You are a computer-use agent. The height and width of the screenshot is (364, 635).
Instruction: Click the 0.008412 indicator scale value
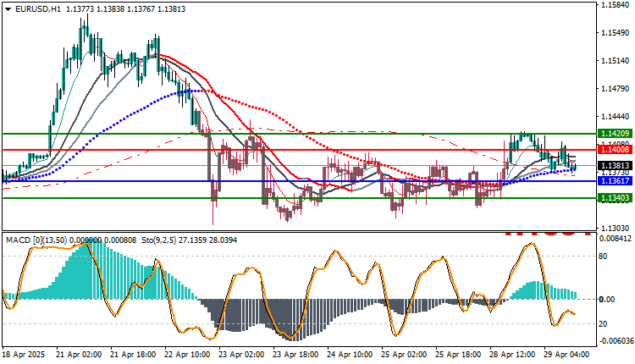tap(616, 239)
